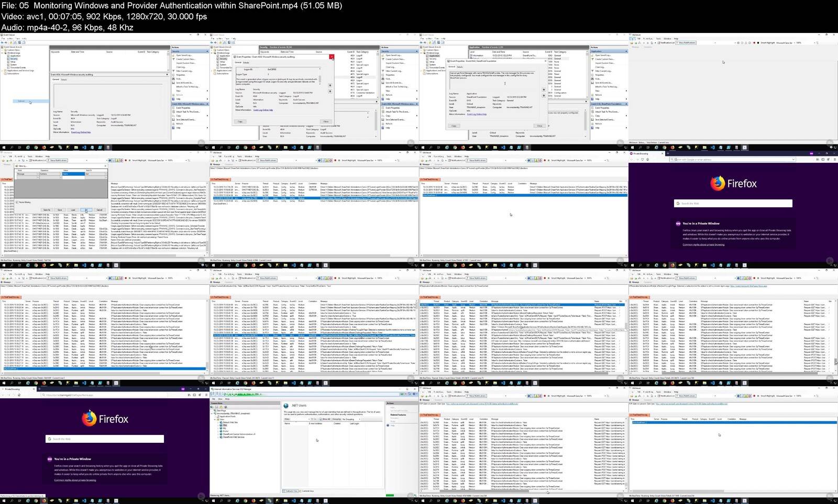Open Tools menu in top-row UlsViewer frame
Viewport: 838px width, 504px height.
(659, 38)
